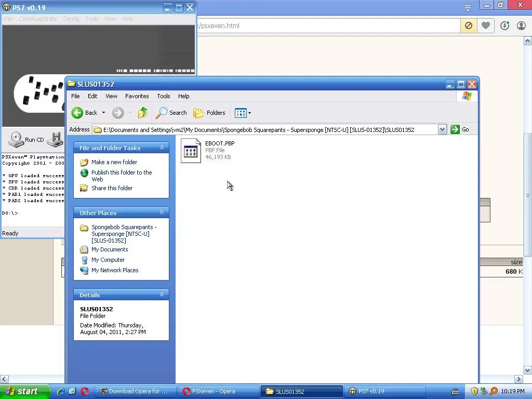Click the network connection tray icon
Viewport: 532px width, 399px height.
coord(484,391)
